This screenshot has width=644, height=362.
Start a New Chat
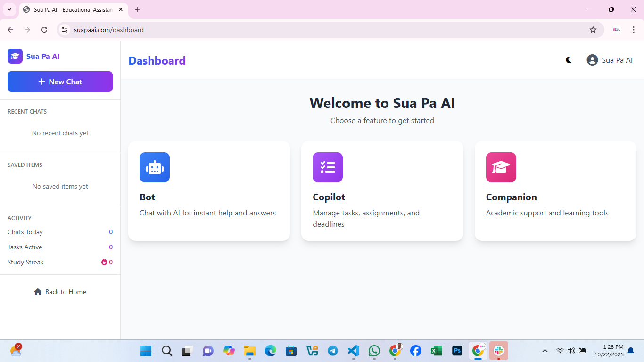click(x=60, y=82)
